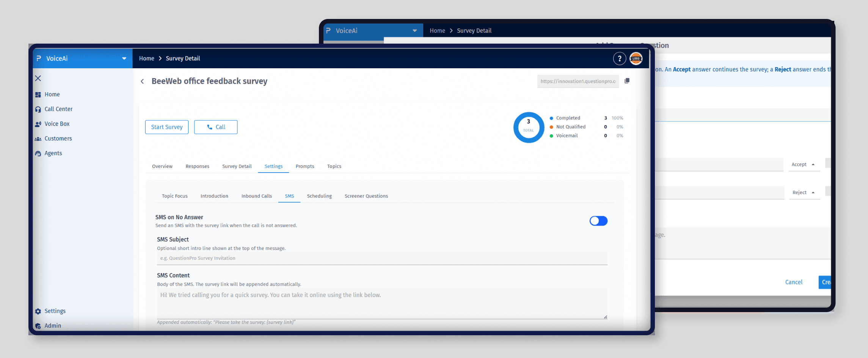Screen dimensions: 868x358
Task: Go back using arrow beside survey title
Action: click(143, 81)
